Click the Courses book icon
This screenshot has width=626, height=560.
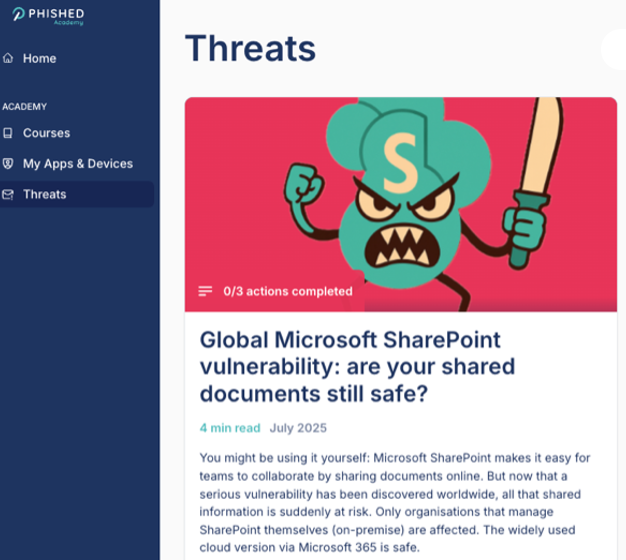coord(9,133)
